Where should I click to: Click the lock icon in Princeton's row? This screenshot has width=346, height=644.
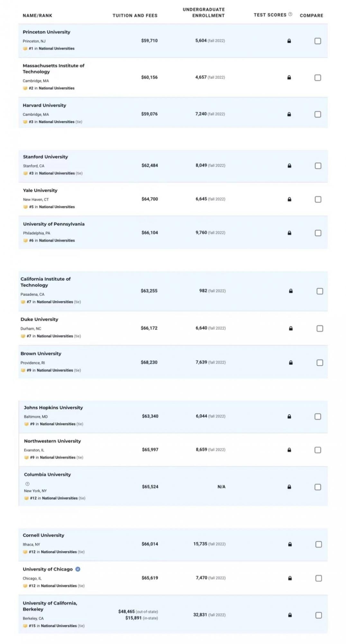click(x=289, y=41)
